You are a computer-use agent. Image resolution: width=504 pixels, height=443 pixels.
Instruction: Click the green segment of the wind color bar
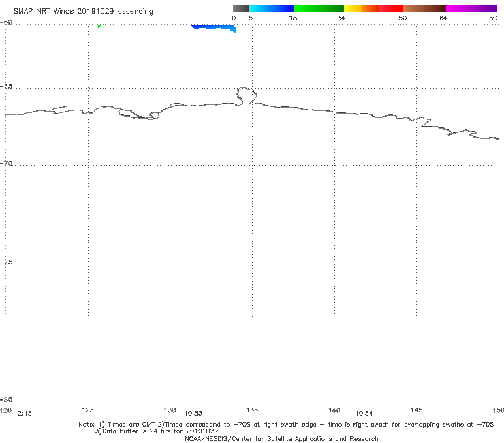click(x=319, y=8)
